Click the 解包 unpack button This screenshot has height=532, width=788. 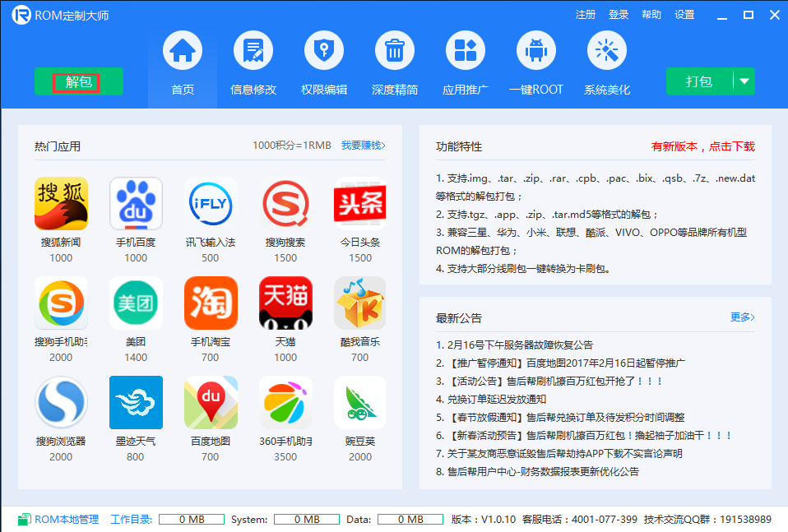click(78, 82)
